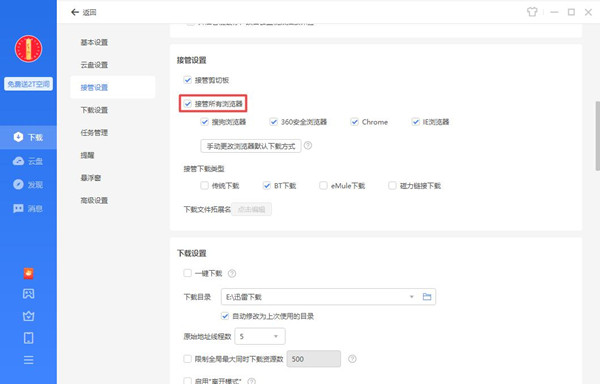Image resolution: width=600 pixels, height=384 pixels.
Task: Click help icon next to 启用"离开模式"
Action: 251,381
